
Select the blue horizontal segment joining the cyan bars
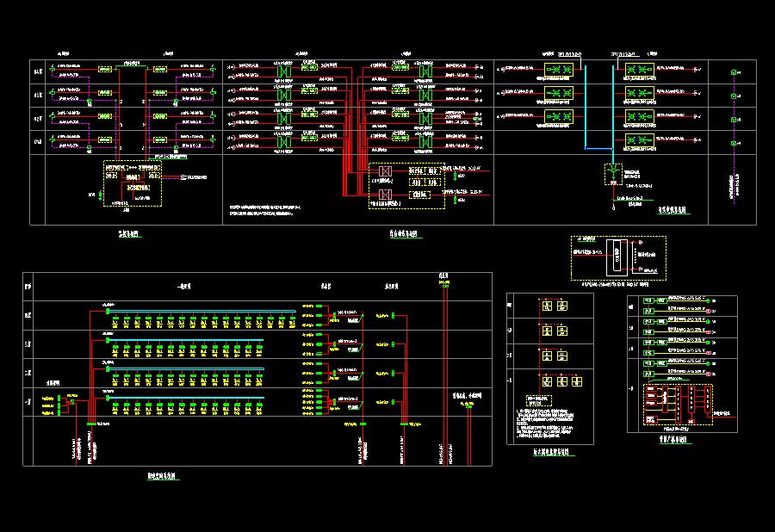point(599,148)
